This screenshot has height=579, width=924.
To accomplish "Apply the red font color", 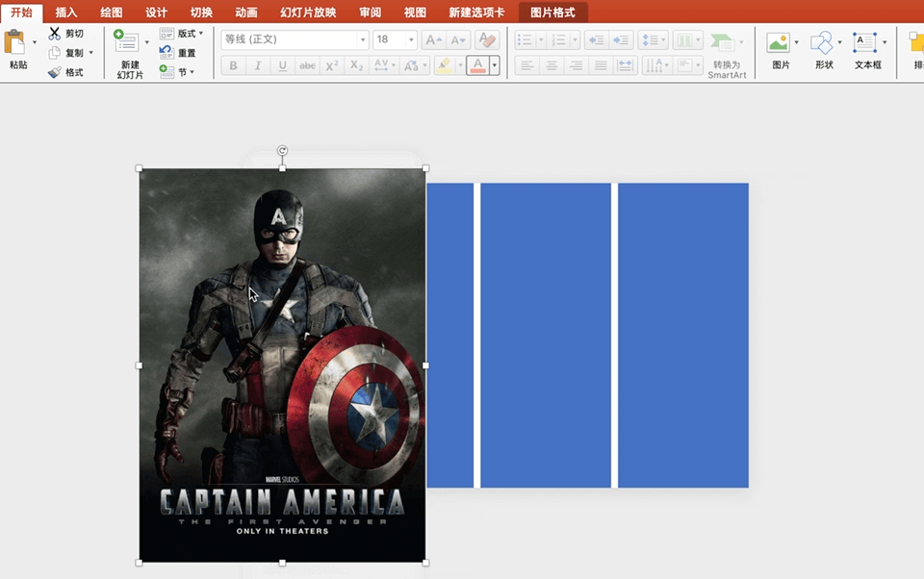I will [478, 65].
